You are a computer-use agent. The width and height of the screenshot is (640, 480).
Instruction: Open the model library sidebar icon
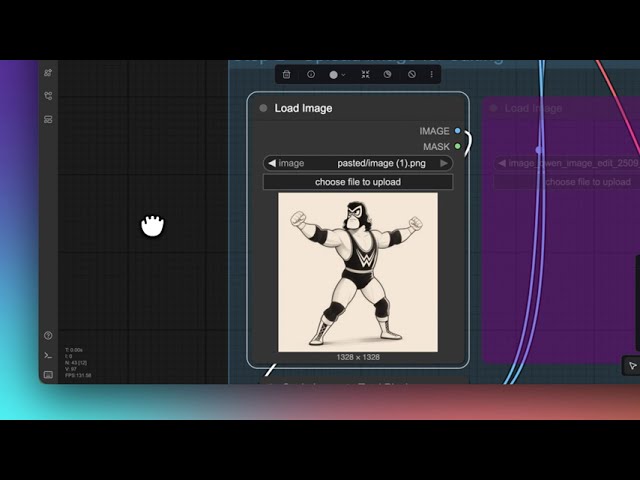48,73
